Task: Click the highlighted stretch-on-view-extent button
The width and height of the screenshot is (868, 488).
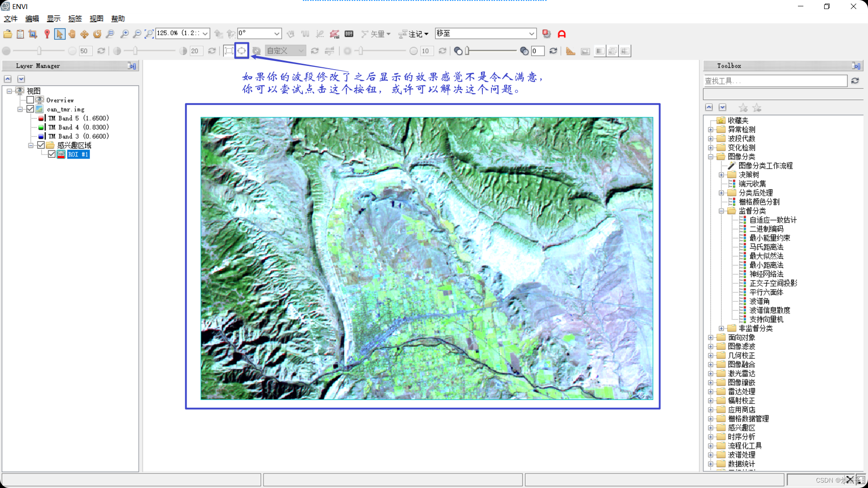Action: 242,51
